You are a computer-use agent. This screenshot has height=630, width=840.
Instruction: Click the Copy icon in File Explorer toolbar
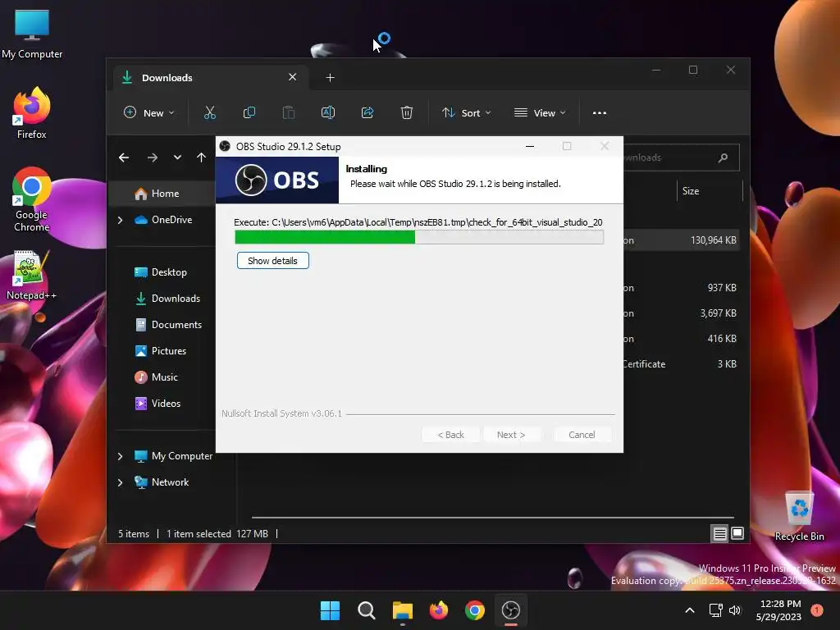249,112
